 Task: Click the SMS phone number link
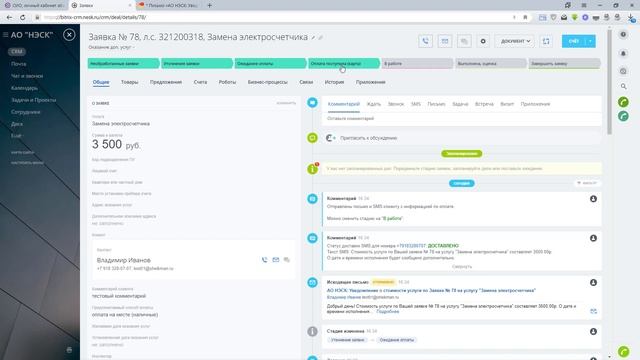pos(411,246)
